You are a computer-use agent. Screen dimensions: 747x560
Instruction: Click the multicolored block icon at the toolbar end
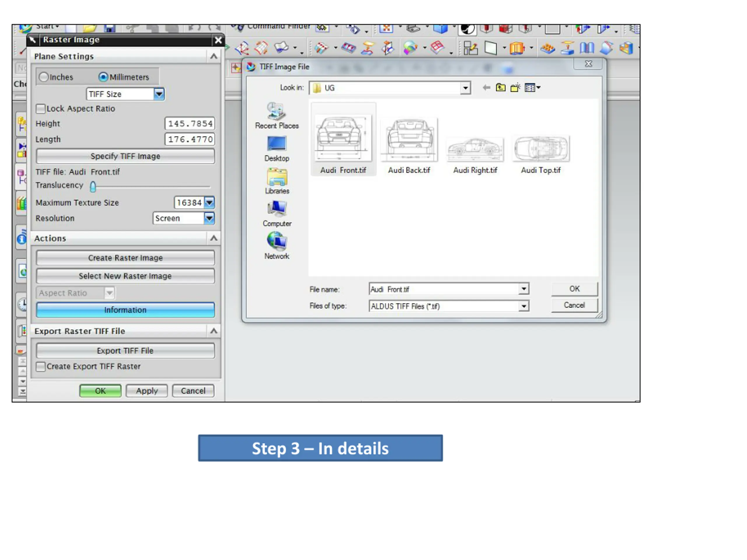[626, 48]
